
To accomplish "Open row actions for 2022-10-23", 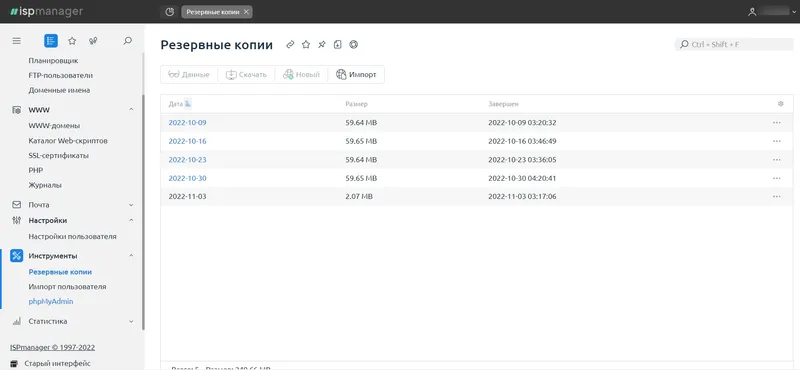I will click(x=777, y=160).
